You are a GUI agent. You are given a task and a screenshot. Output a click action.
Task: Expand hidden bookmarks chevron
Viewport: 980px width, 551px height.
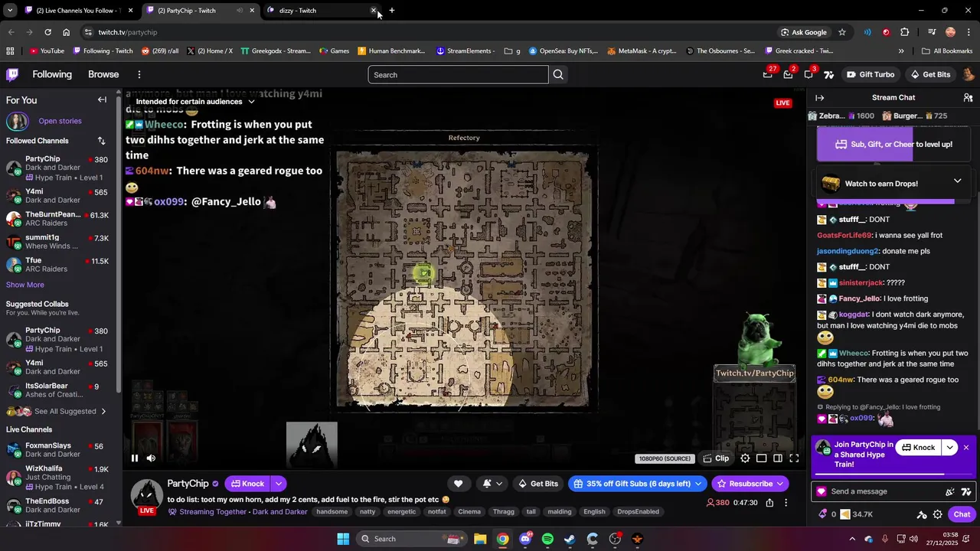[x=901, y=51]
